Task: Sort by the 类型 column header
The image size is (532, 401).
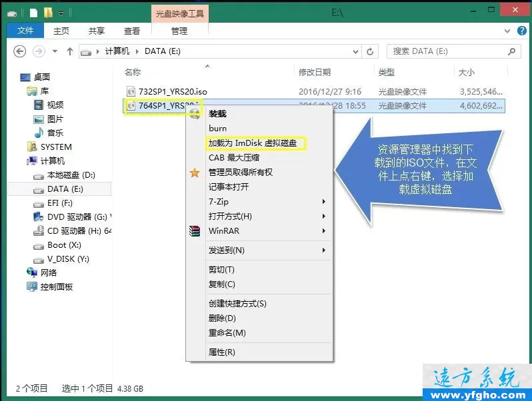Action: click(387, 72)
